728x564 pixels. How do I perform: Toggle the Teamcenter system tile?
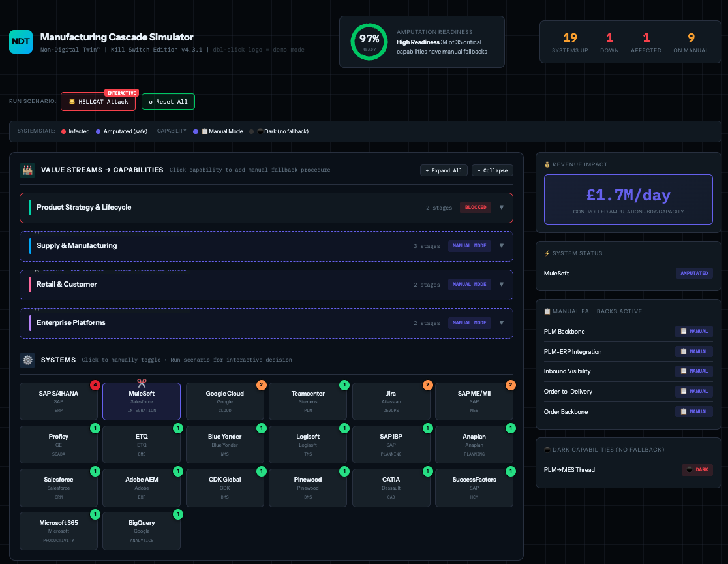[308, 401]
